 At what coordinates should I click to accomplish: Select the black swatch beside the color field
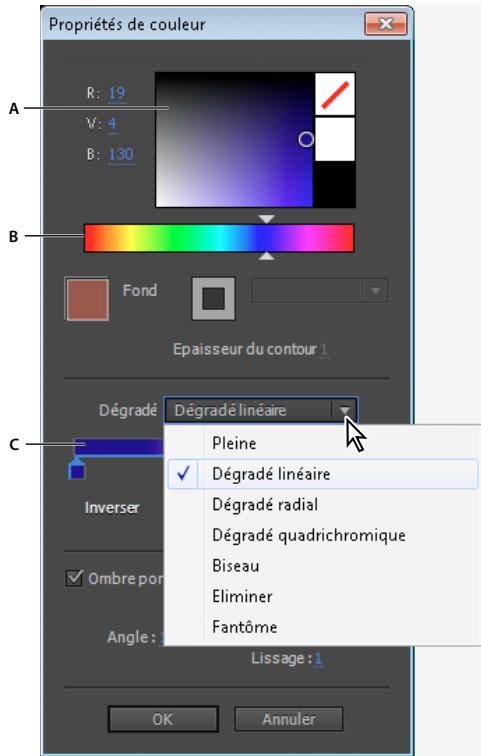[x=335, y=184]
